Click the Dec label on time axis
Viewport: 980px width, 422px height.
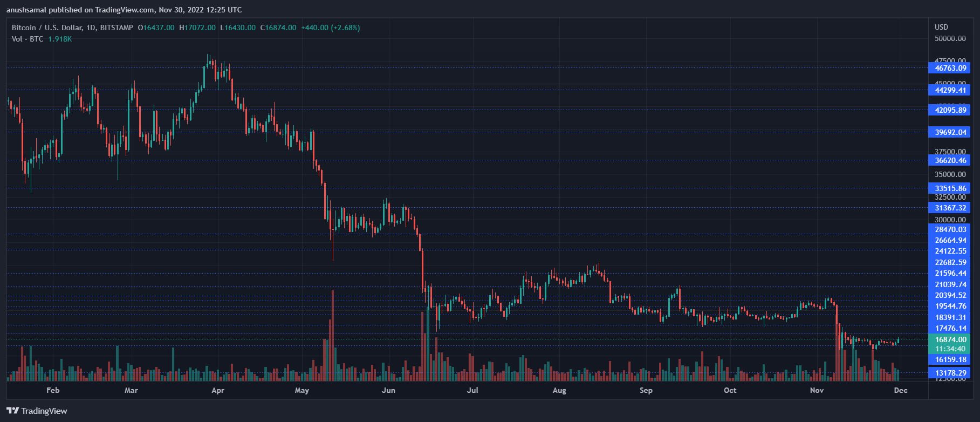click(x=901, y=390)
